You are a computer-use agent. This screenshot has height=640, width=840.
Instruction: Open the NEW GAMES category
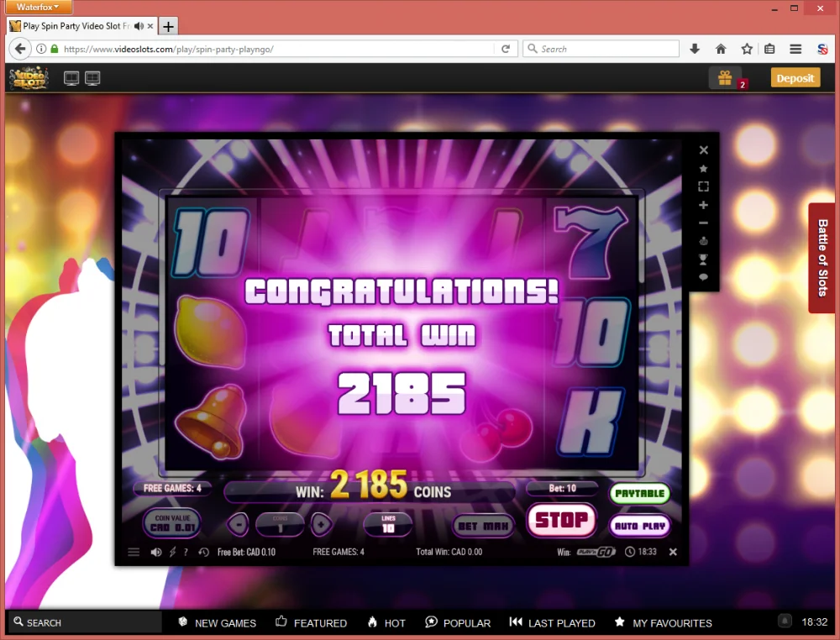[x=217, y=622]
